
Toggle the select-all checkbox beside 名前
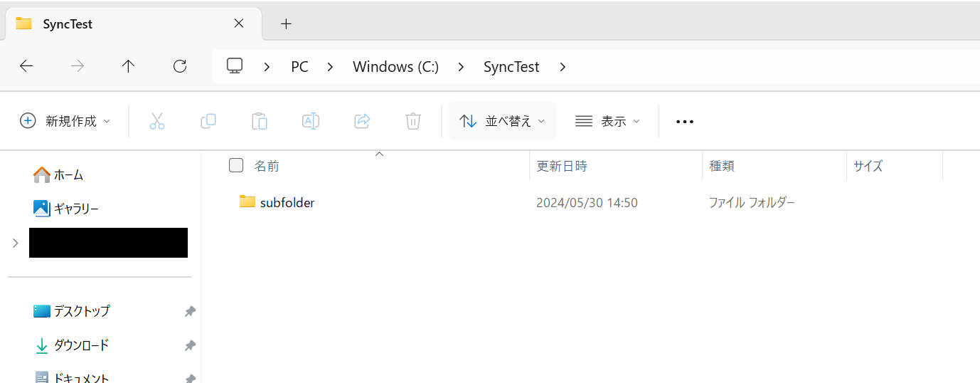click(x=236, y=166)
